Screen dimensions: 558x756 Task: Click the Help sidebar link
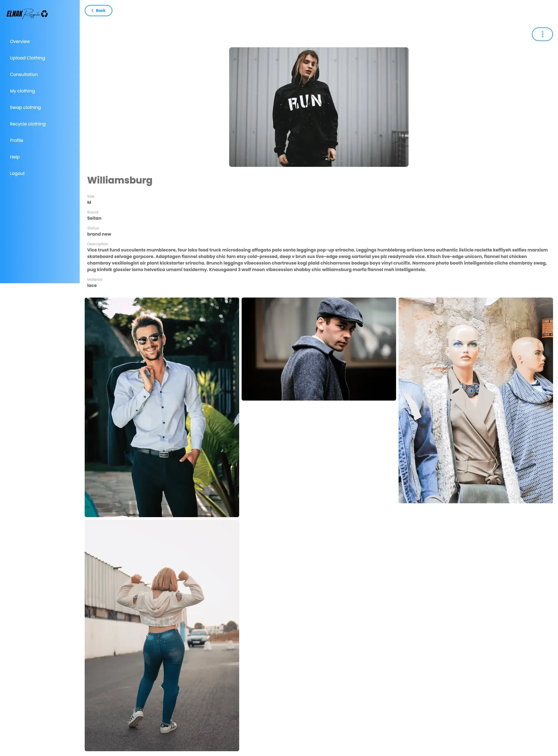coord(15,157)
